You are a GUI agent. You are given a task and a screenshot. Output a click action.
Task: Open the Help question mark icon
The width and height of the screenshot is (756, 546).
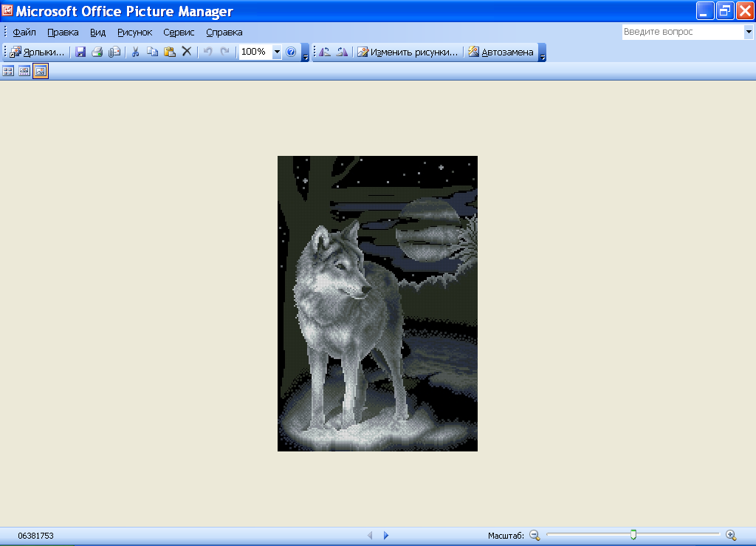pos(291,52)
